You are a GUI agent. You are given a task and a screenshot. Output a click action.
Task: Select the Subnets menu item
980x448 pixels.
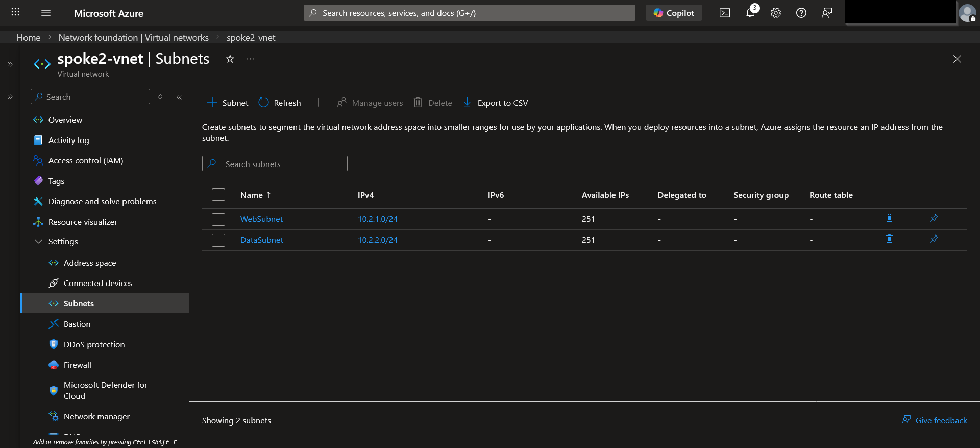click(x=105, y=303)
